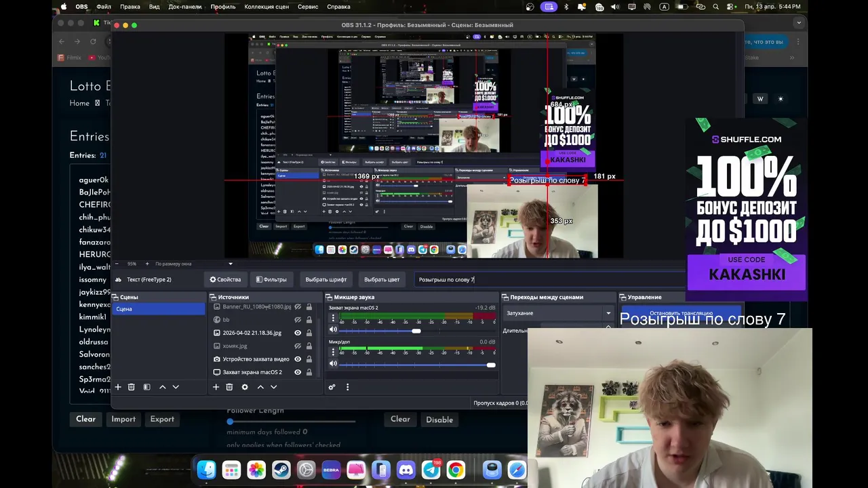Open the Правка menu
The image size is (868, 488).
point(130,7)
